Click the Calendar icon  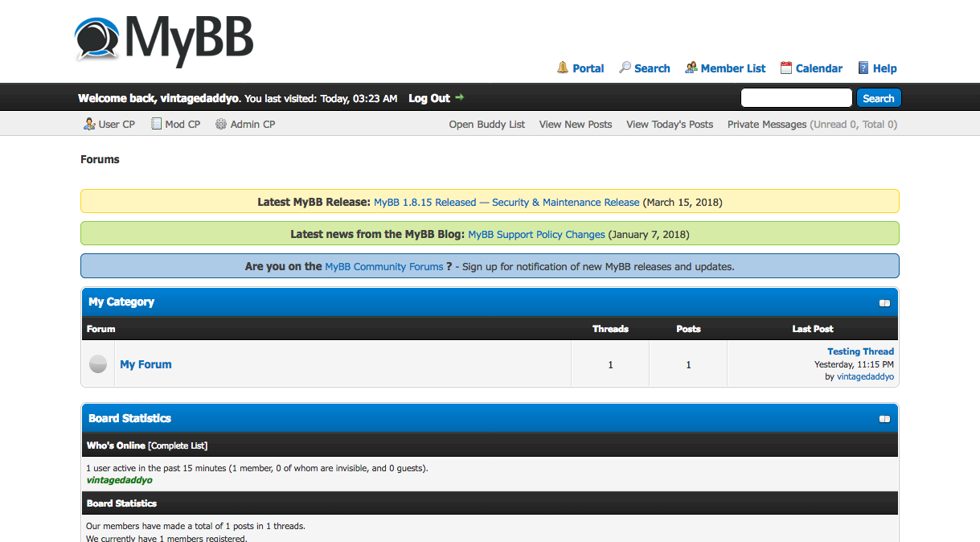[x=786, y=68]
